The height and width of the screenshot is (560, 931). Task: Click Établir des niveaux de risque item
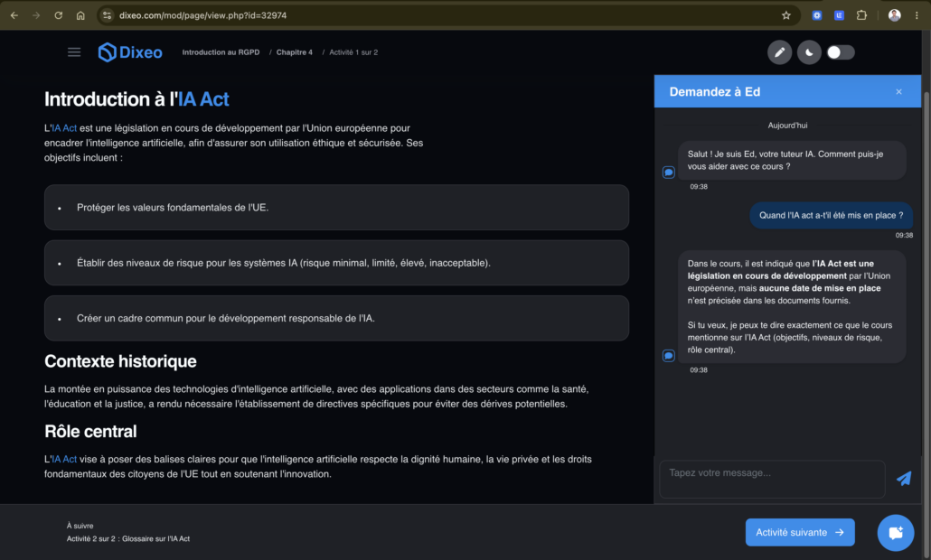tap(336, 263)
